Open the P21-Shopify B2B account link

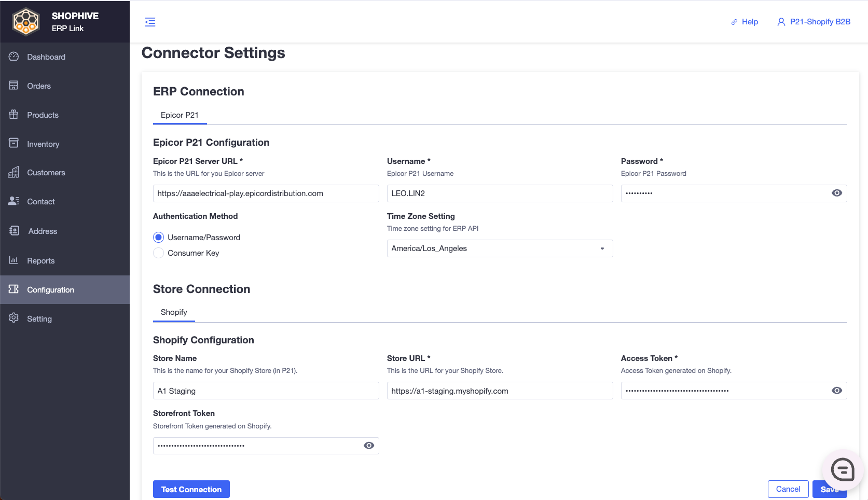[814, 22]
